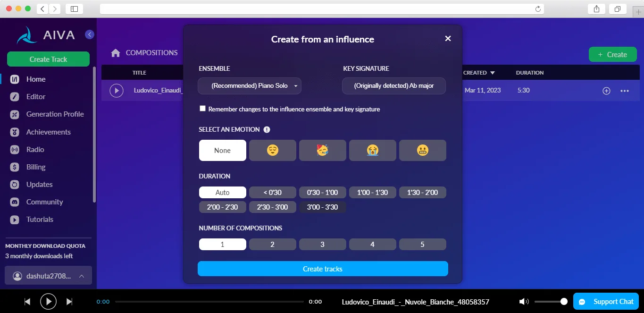This screenshot has width=644, height=313.
Task: Open the Key Signature Ab major dropdown
Action: [394, 86]
